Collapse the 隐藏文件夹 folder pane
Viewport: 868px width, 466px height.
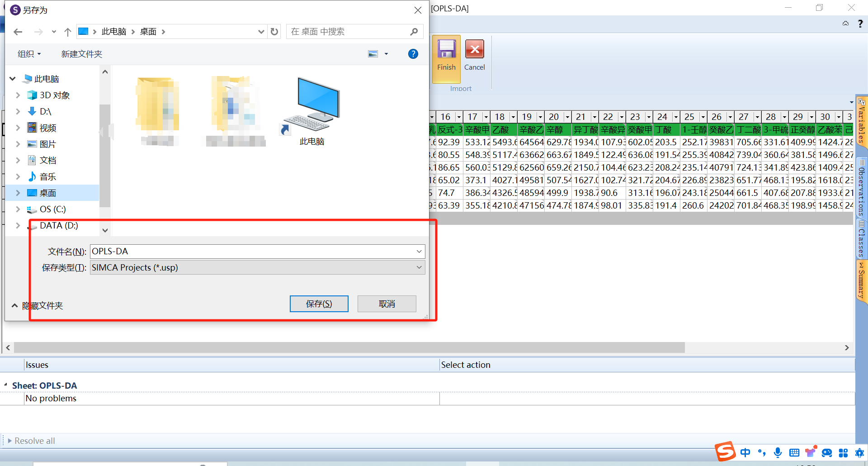37,305
